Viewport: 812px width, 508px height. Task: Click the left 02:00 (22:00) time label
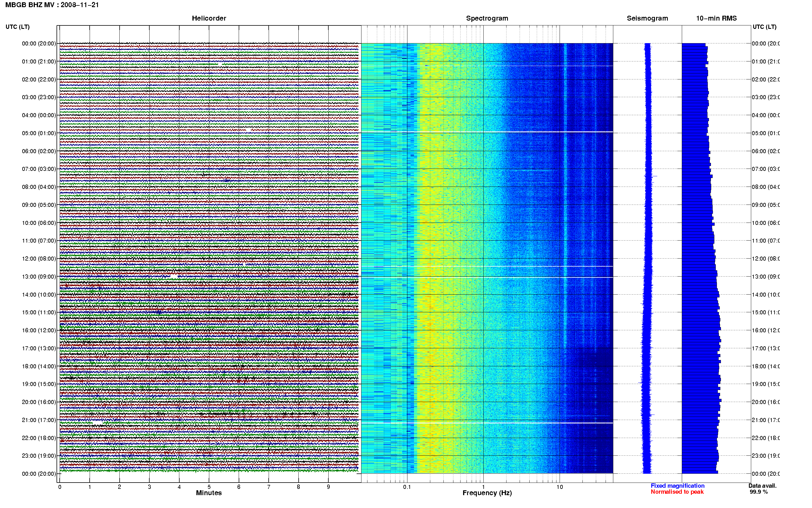(39, 79)
